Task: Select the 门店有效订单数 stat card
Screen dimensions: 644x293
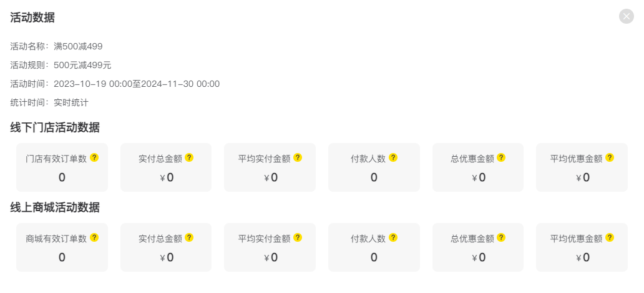Action: (62, 167)
